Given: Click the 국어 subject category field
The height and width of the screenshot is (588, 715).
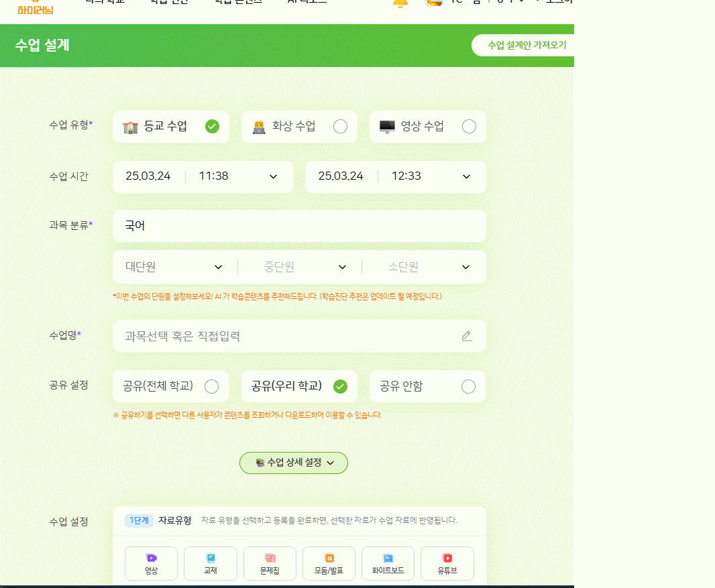Looking at the screenshot, I should tap(299, 226).
